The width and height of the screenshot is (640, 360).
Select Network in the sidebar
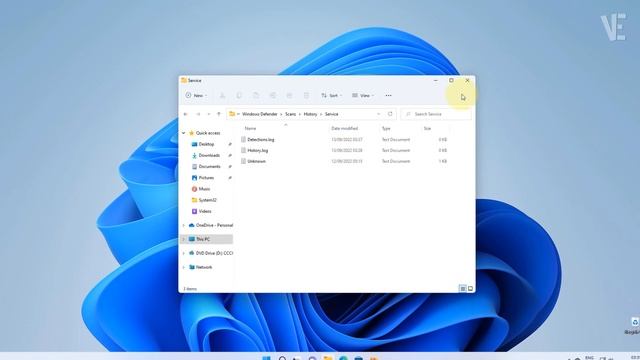[x=204, y=267]
